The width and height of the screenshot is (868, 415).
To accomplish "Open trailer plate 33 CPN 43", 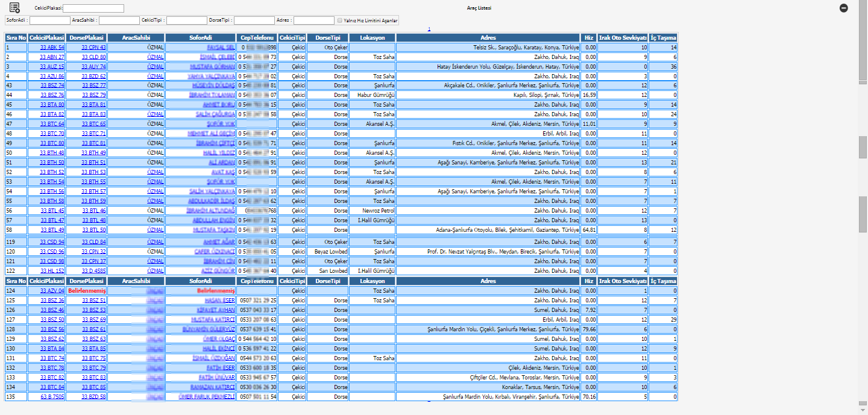I will click(x=93, y=47).
